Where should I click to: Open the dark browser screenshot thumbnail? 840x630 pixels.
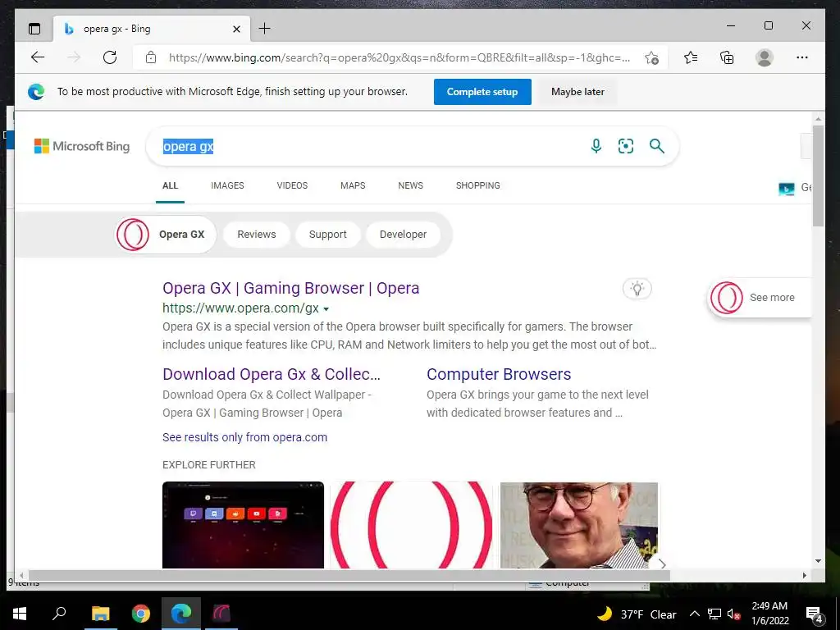pos(243,525)
